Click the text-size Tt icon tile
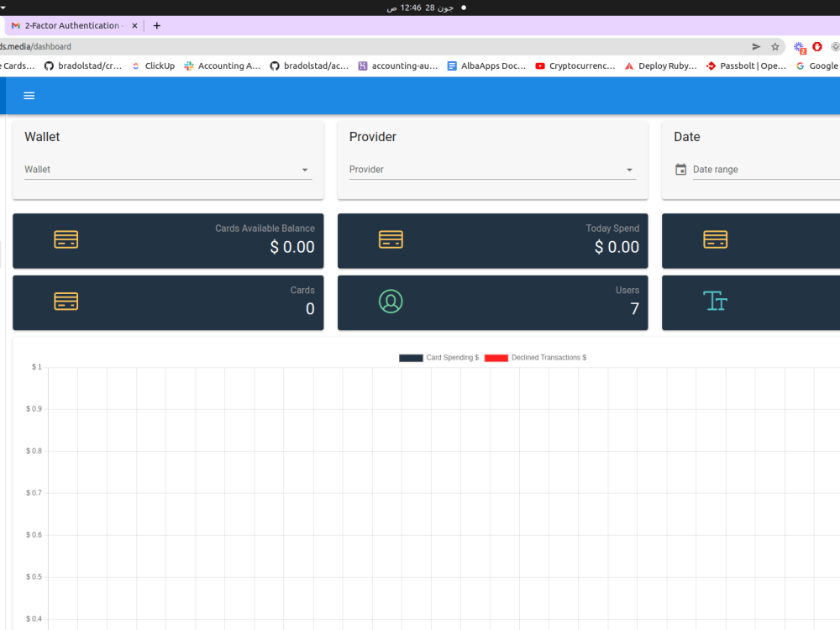 pyautogui.click(x=715, y=301)
